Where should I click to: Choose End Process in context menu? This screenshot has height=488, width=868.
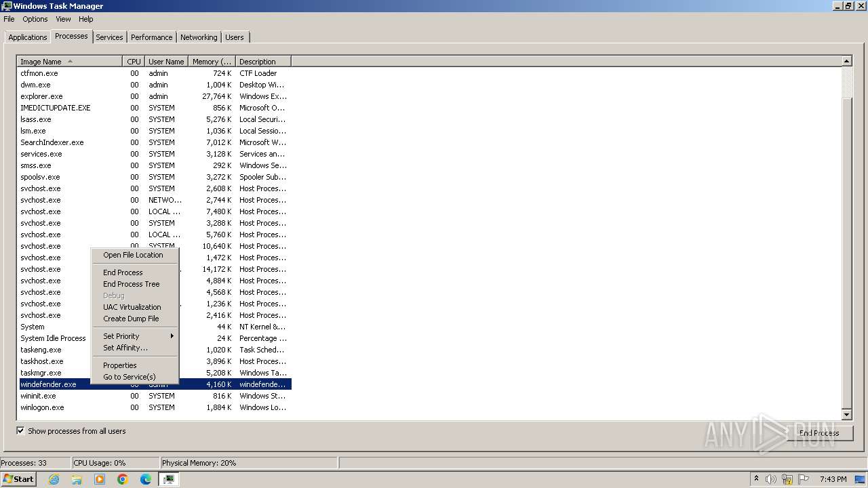click(x=135, y=272)
